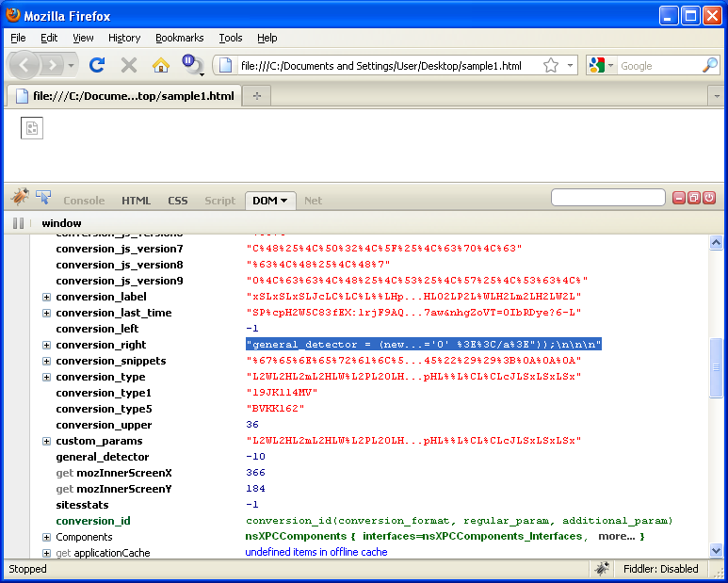Switch to the Console tab
This screenshot has width=728, height=583.
(x=84, y=201)
